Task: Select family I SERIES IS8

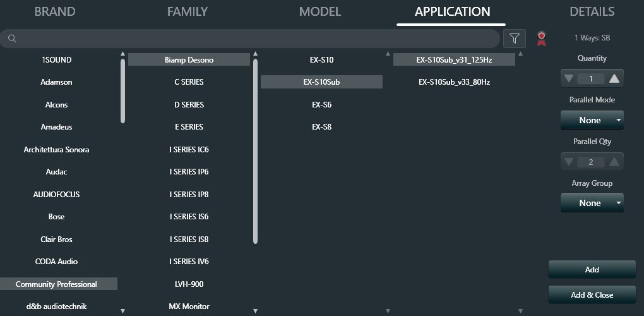Action: pyautogui.click(x=189, y=239)
